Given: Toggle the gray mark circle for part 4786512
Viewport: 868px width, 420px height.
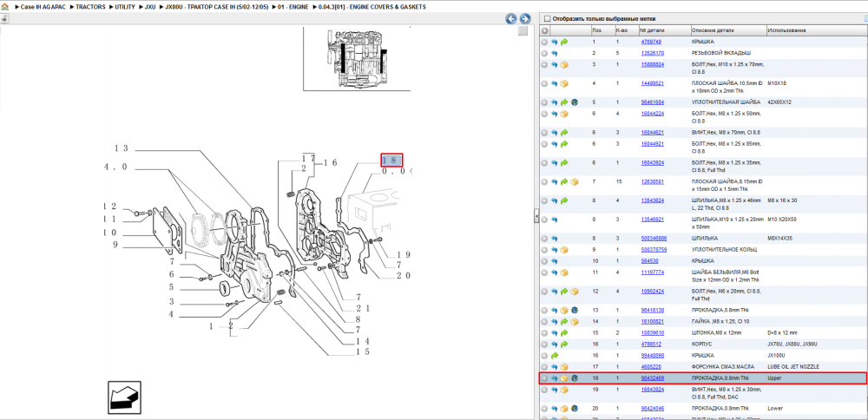Looking at the screenshot, I should 545,345.
